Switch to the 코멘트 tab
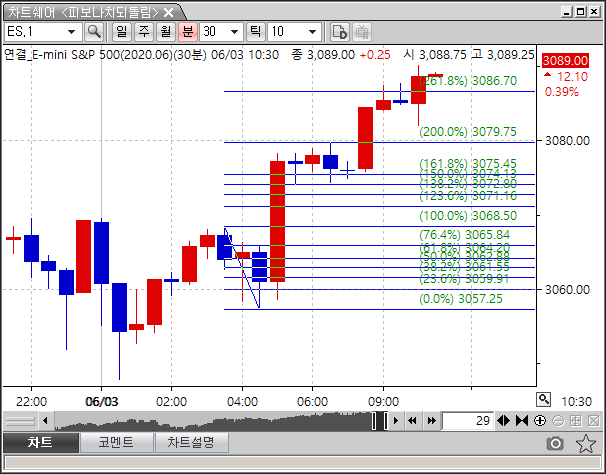The height and width of the screenshot is (474, 606). pos(118,442)
